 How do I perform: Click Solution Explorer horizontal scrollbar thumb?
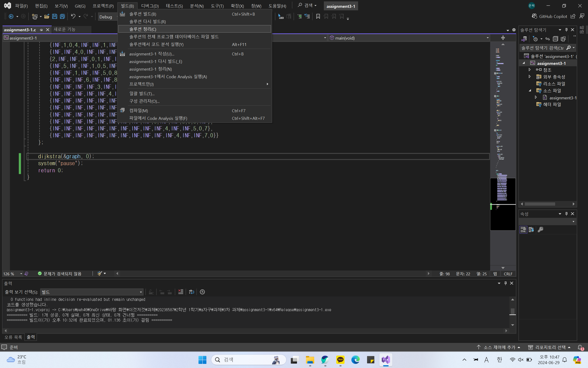point(540,204)
